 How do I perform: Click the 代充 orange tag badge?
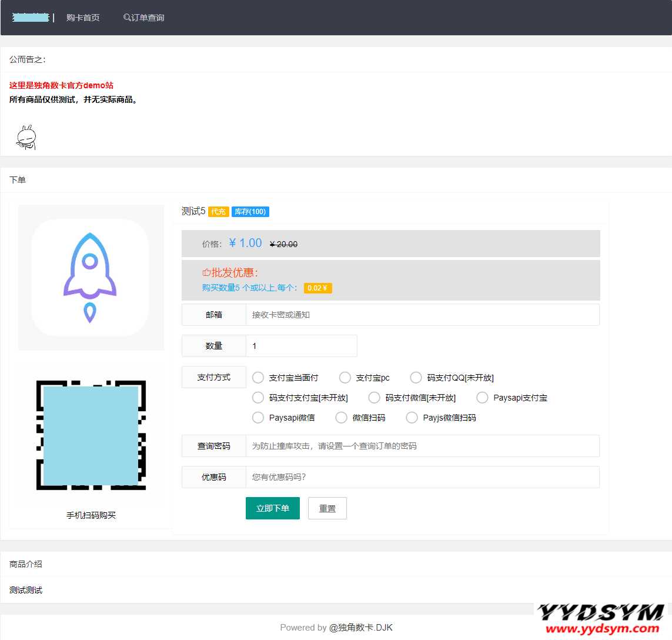tap(218, 212)
